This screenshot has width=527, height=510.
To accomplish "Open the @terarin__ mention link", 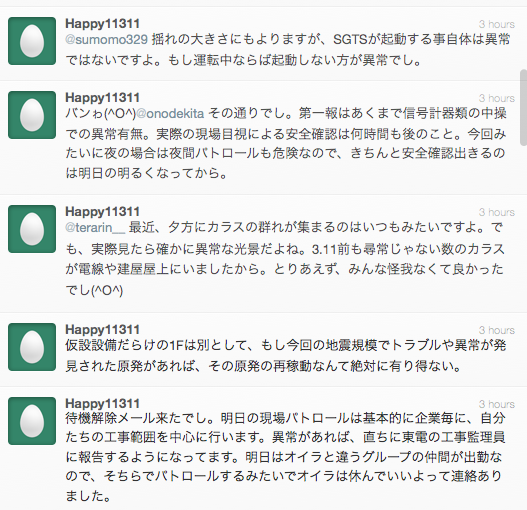I will click(95, 228).
